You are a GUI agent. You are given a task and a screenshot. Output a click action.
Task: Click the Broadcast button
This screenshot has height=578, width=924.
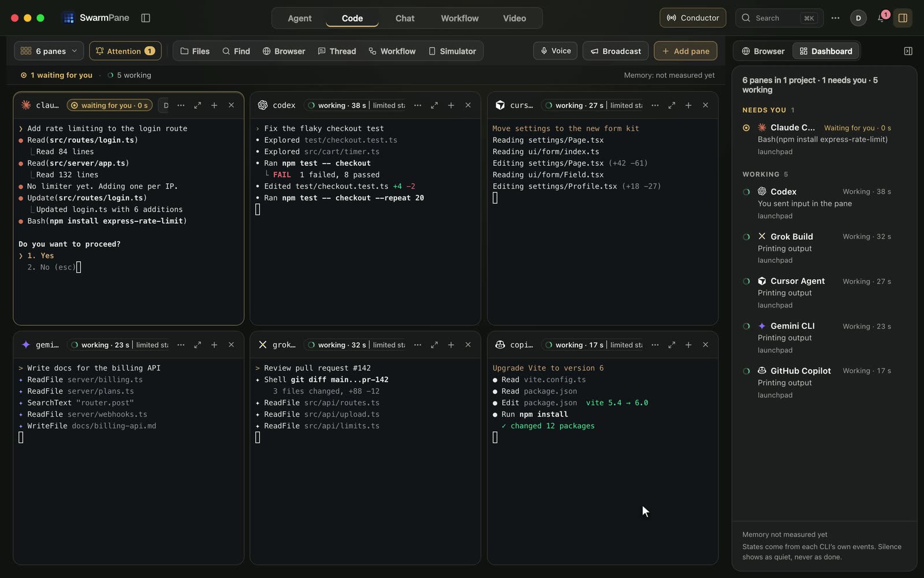pos(616,51)
